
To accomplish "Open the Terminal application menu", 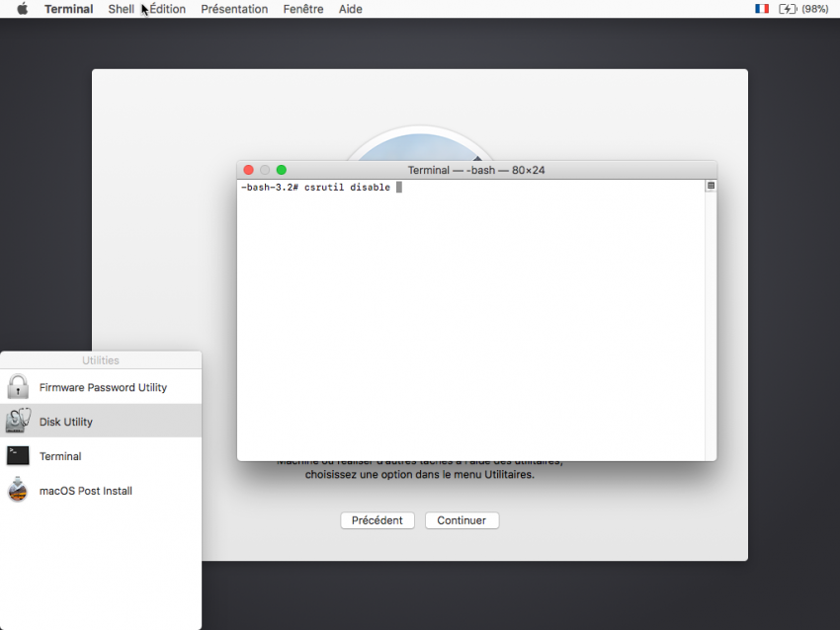I will click(68, 9).
